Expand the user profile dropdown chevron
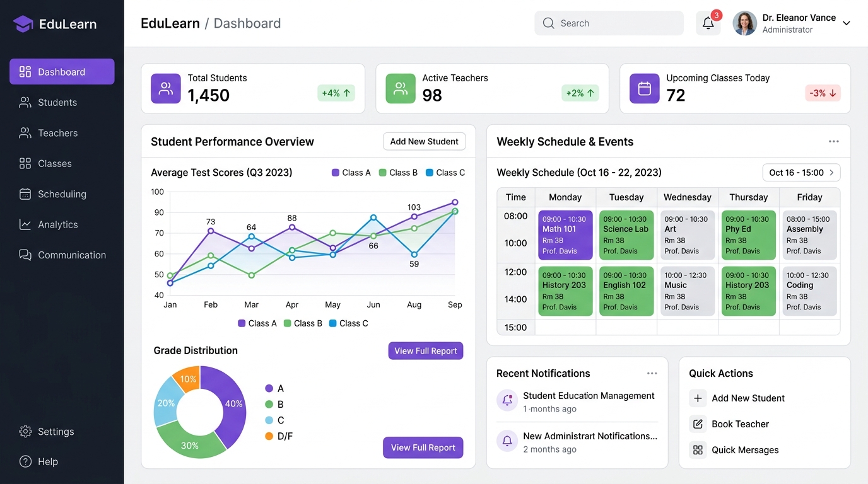The width and height of the screenshot is (868, 484). 847,23
